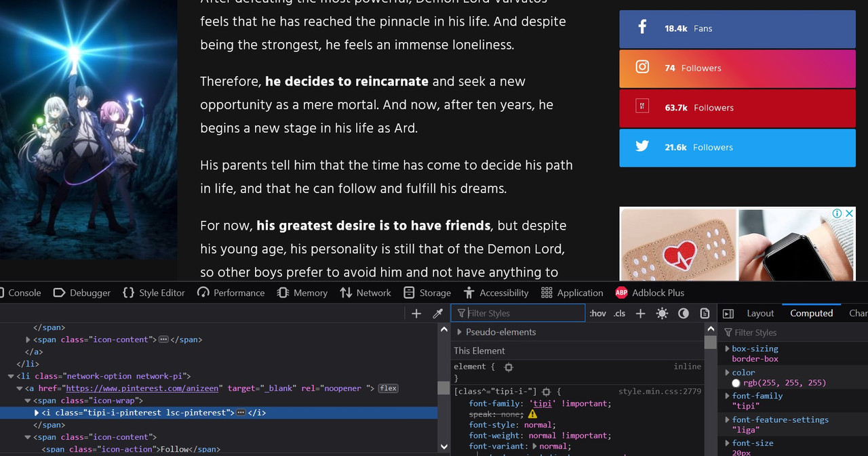Click the flex badge on the anchor node

click(389, 388)
